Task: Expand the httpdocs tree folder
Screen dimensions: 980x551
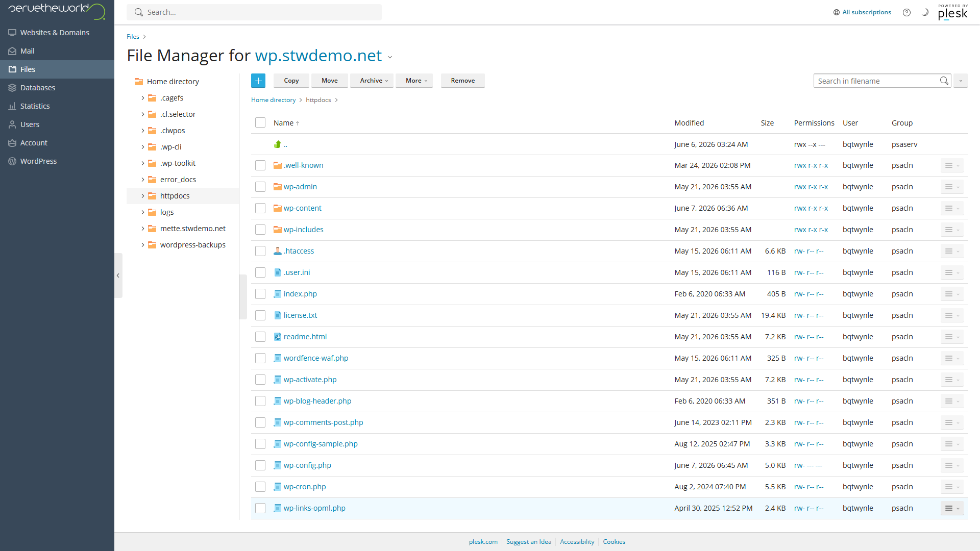Action: (x=143, y=196)
